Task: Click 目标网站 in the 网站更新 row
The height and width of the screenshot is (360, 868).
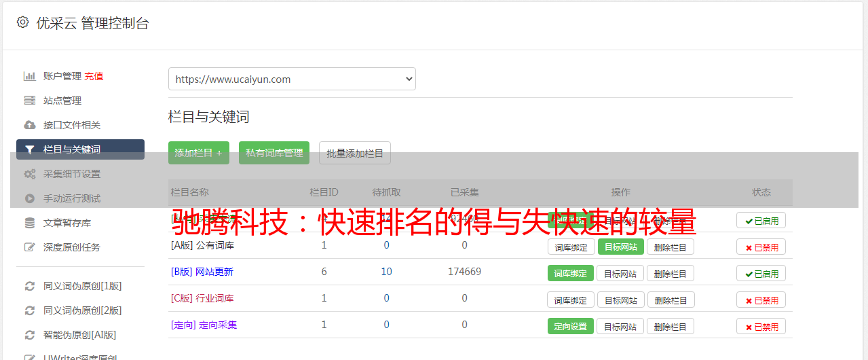Action: (x=620, y=273)
